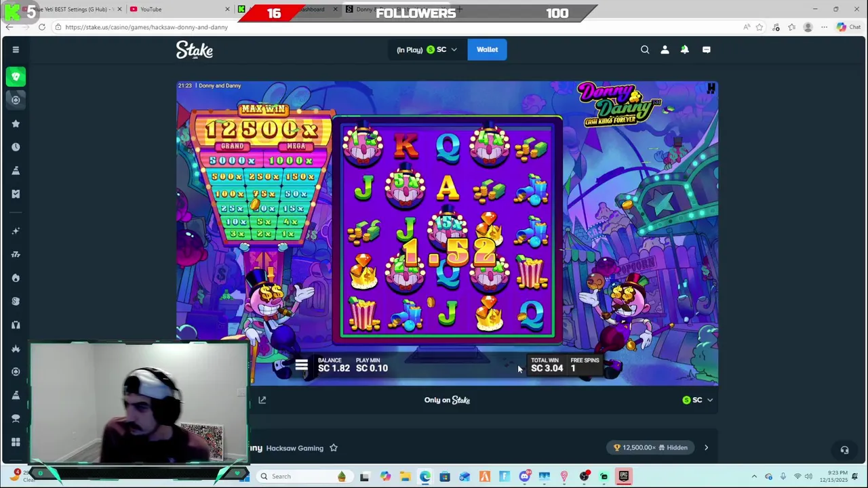Open the four-squares grid icon in sidebar

point(16,442)
